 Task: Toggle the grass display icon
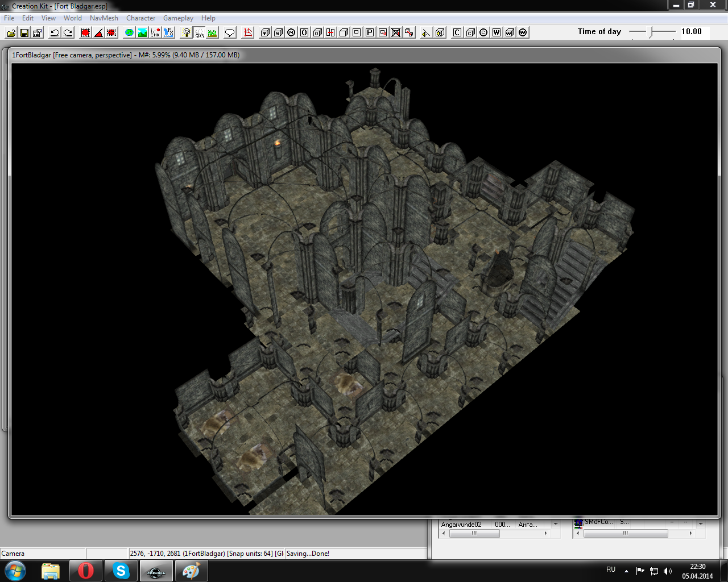pos(212,33)
